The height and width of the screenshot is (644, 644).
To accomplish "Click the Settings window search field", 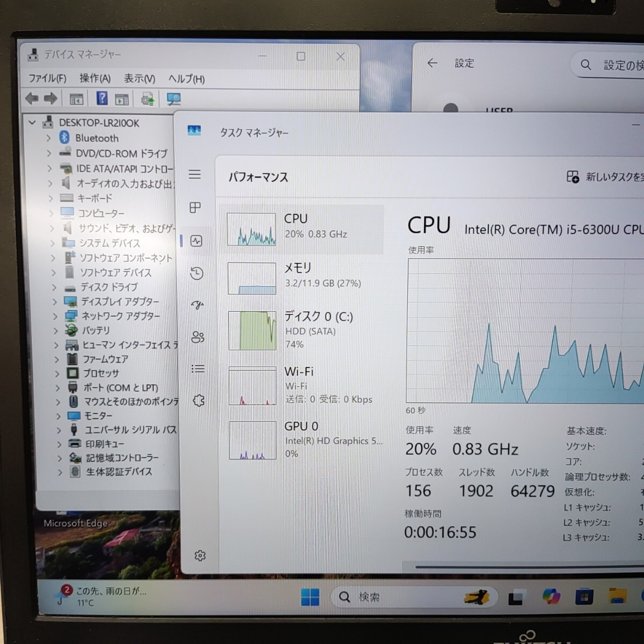I will click(608, 65).
